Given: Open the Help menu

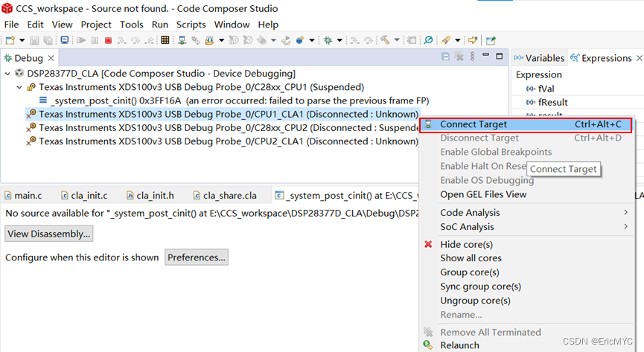Looking at the screenshot, I should pyautogui.click(x=268, y=25).
